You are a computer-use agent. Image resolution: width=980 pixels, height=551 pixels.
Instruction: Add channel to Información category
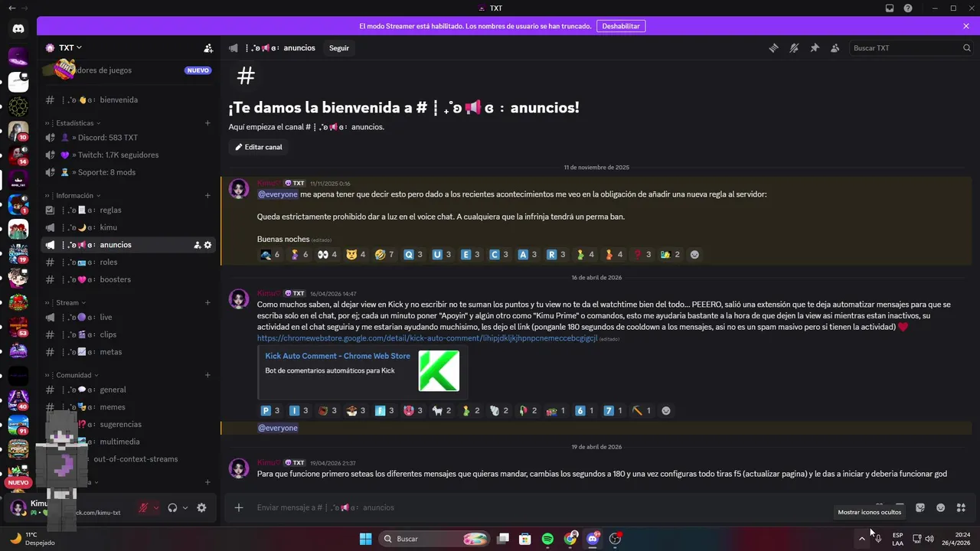(207, 195)
